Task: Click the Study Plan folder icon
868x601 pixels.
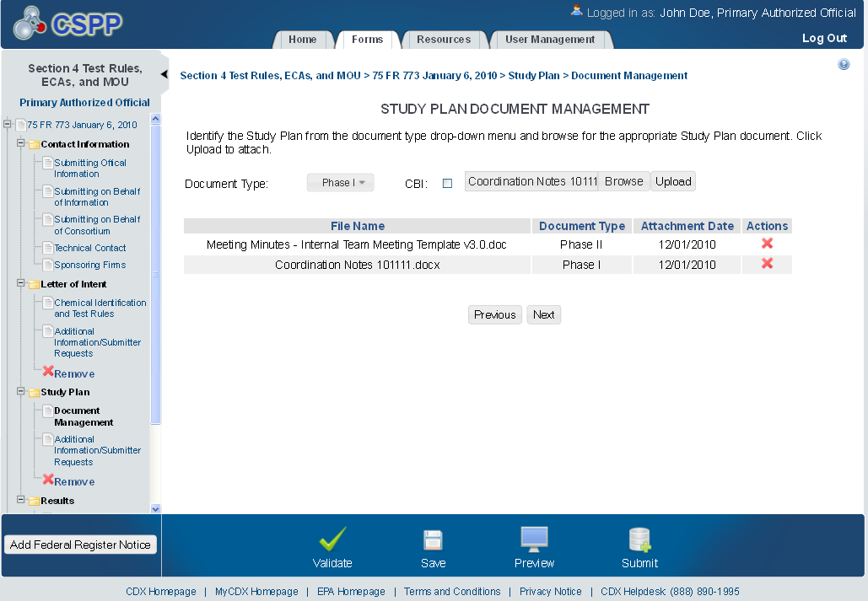Action: click(x=35, y=392)
